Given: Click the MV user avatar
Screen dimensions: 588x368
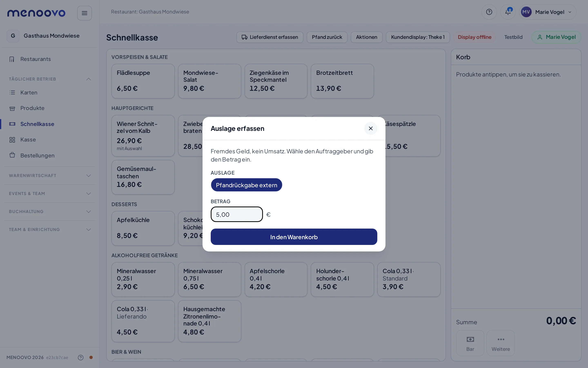Looking at the screenshot, I should coord(526,12).
